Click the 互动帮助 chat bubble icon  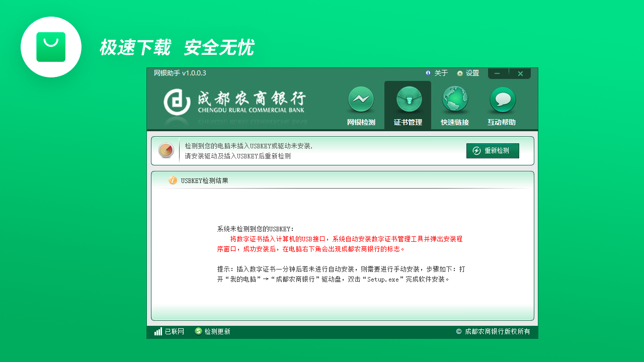(502, 99)
